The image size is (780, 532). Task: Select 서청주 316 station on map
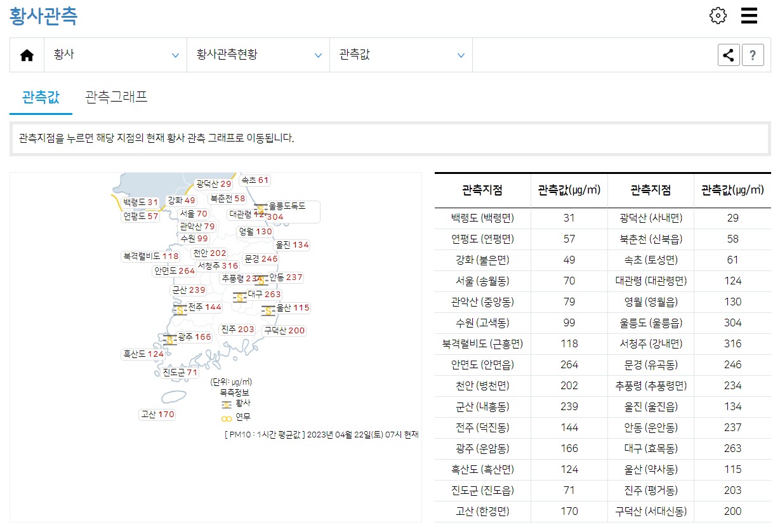218,266
